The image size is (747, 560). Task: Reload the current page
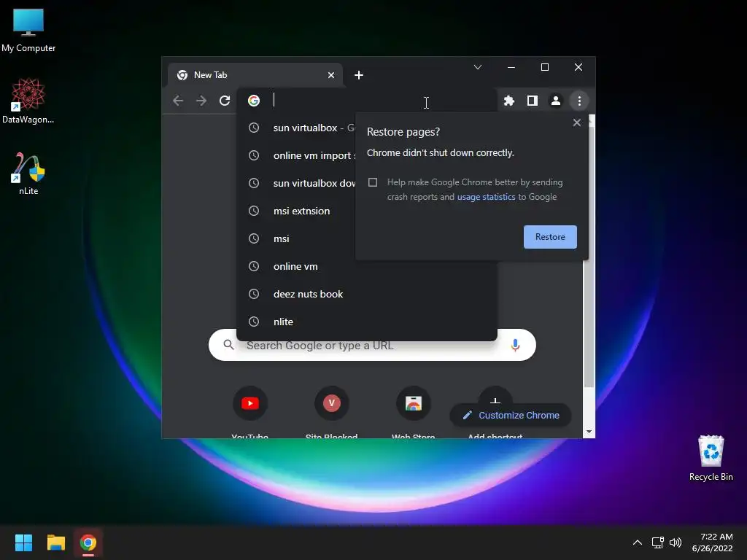pos(225,101)
